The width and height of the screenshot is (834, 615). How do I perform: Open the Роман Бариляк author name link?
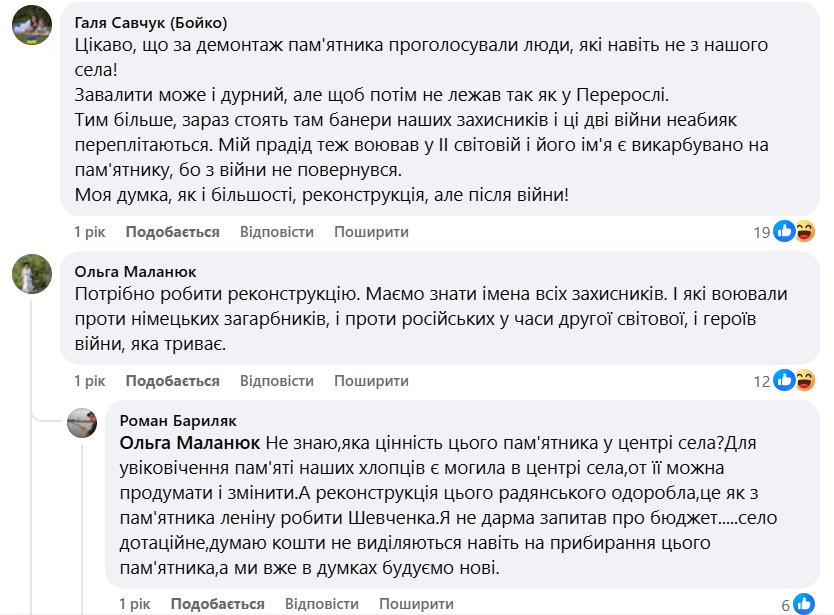coord(177,420)
